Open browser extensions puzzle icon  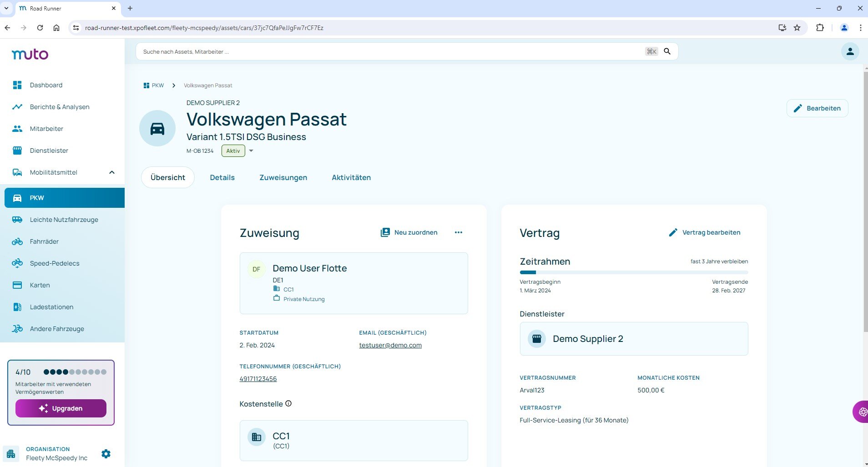pyautogui.click(x=820, y=28)
